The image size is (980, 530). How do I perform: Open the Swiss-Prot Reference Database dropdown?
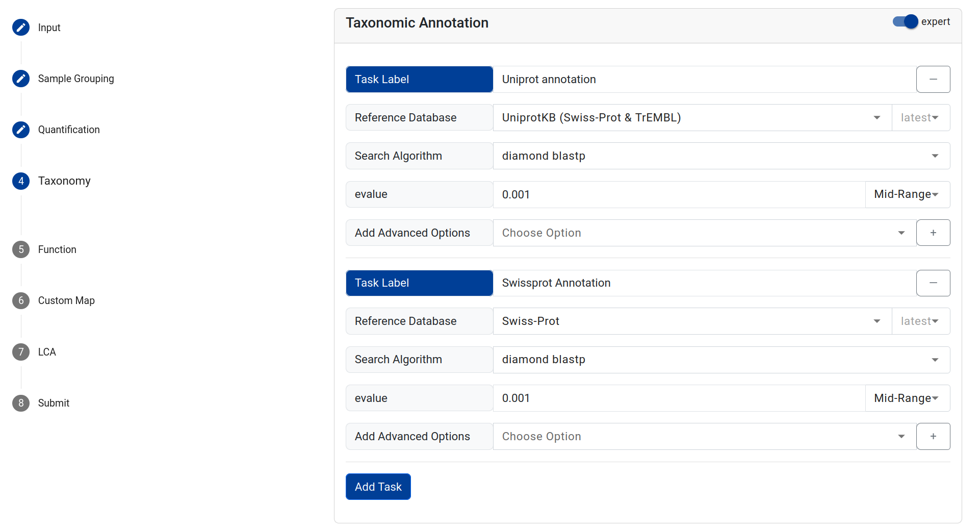coord(691,321)
